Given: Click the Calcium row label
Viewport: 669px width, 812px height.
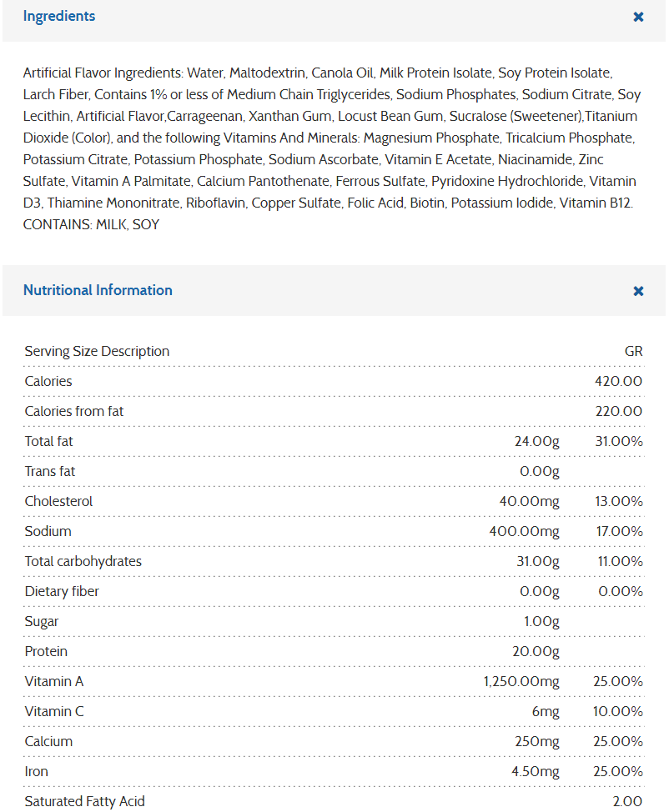Looking at the screenshot, I should (48, 742).
